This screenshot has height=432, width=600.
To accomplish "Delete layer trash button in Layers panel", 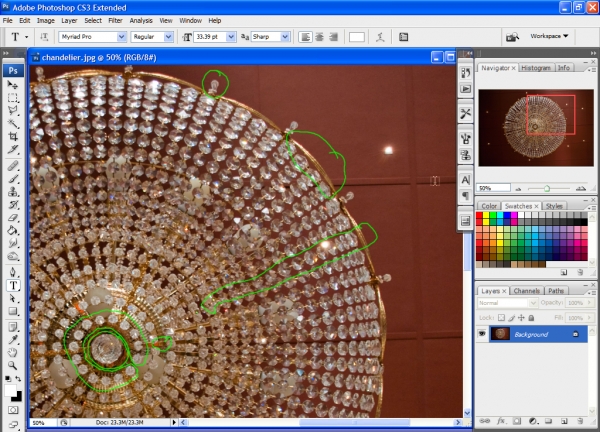I will [x=580, y=421].
